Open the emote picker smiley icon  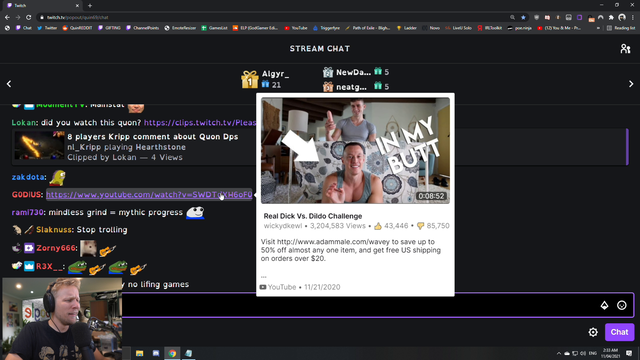(x=621, y=305)
